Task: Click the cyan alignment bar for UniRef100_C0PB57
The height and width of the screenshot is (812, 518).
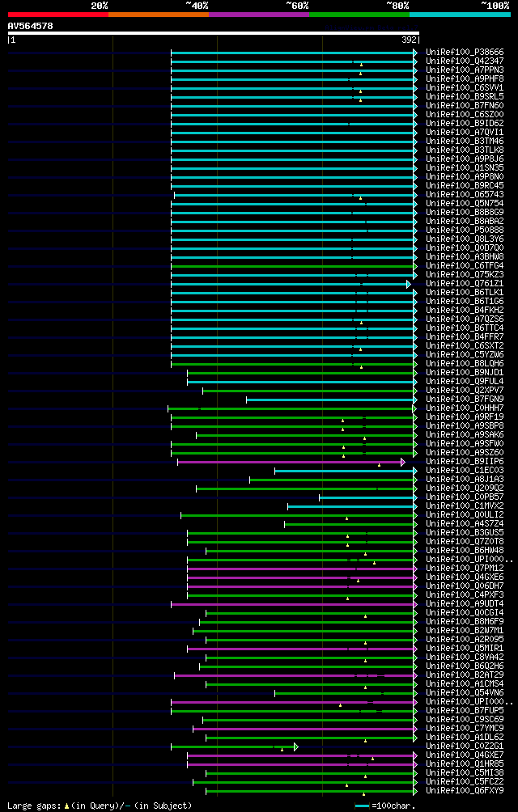Action: click(x=367, y=497)
